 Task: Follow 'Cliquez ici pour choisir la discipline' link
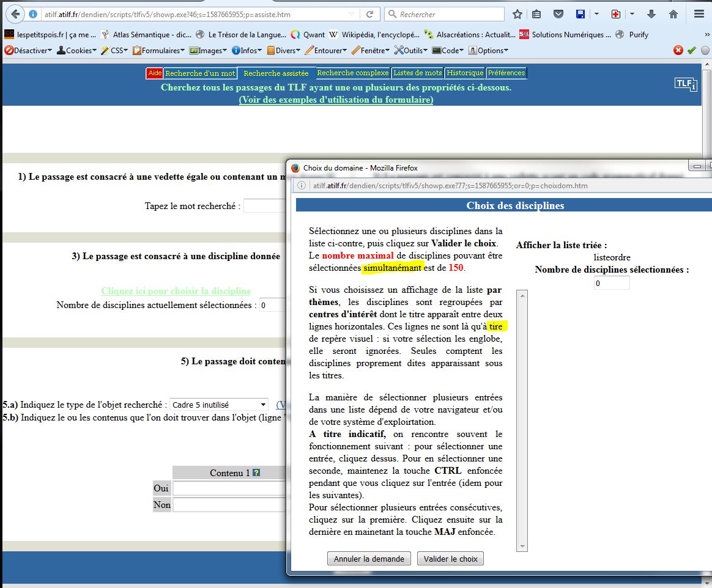[176, 291]
